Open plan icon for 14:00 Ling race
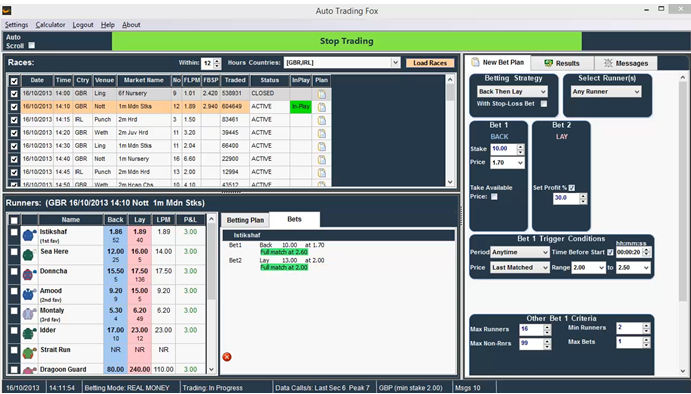 (x=322, y=93)
